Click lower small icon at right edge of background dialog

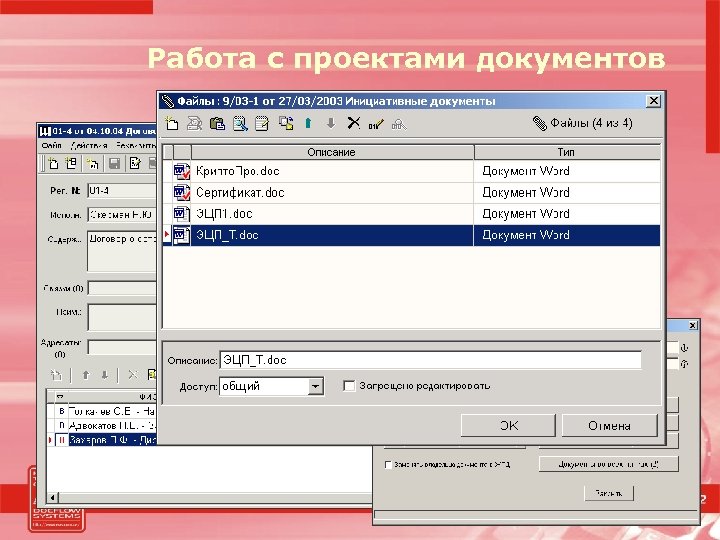[684, 364]
